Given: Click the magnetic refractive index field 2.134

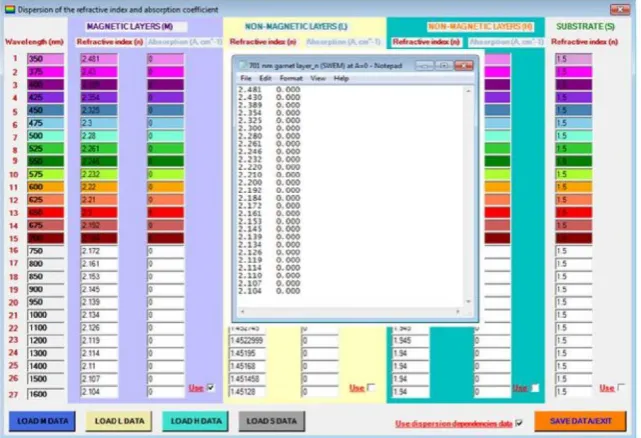Looking at the screenshot, I should pyautogui.click(x=99, y=315).
